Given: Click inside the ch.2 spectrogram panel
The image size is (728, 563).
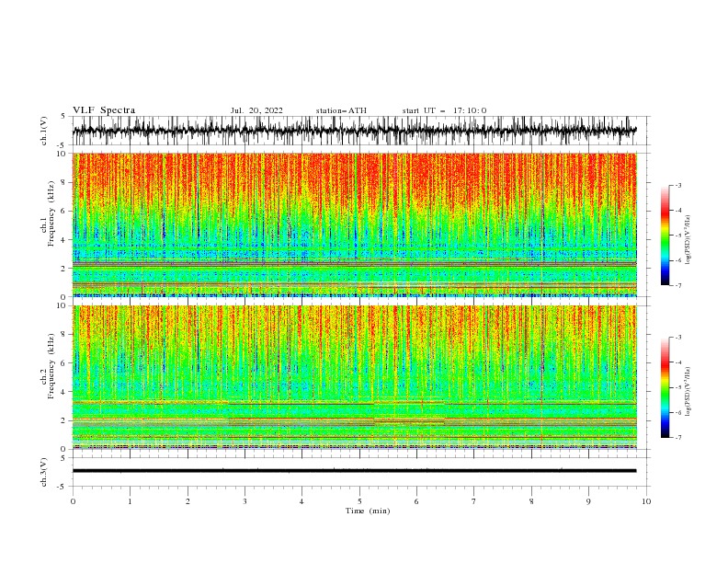Looking at the screenshot, I should tap(354, 377).
